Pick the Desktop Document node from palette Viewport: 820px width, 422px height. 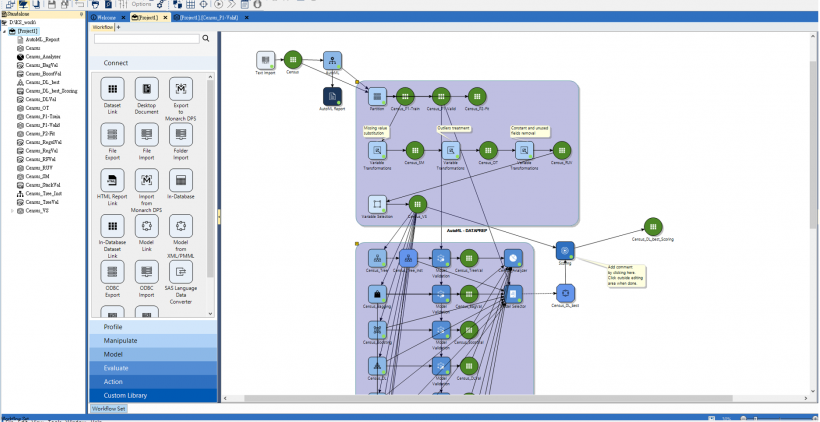[x=147, y=88]
